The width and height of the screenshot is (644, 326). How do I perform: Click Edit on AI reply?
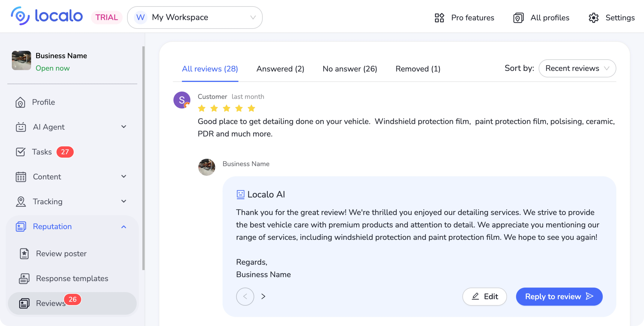pyautogui.click(x=485, y=296)
